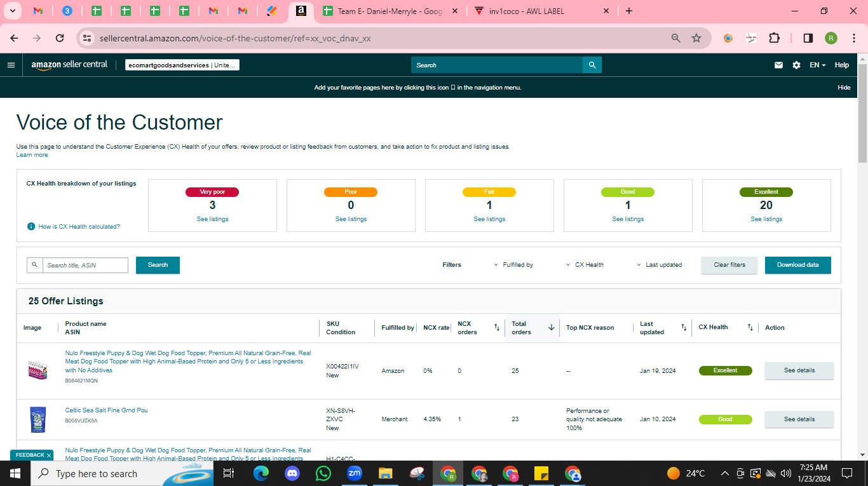Sort by Total orders down arrow
The image size is (868, 486).
tap(552, 327)
